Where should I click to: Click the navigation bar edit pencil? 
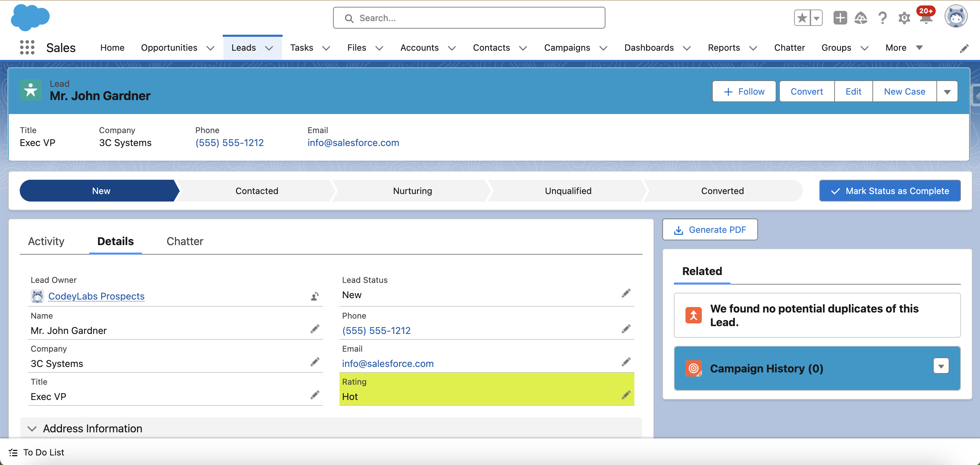pyautogui.click(x=964, y=48)
